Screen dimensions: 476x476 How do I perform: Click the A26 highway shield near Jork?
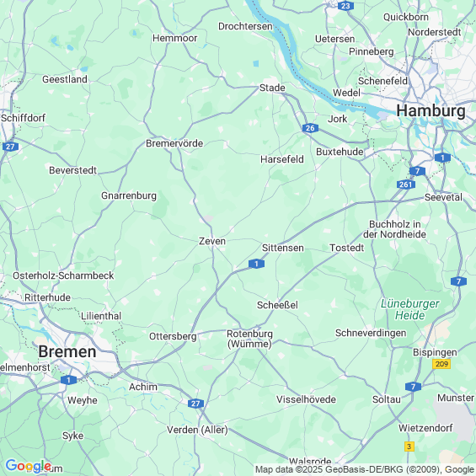(310, 128)
